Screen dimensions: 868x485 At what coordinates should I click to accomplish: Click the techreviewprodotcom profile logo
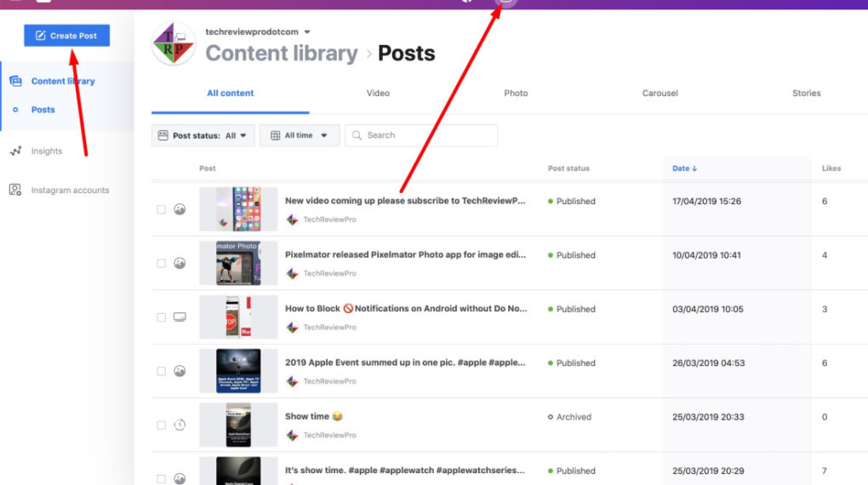coord(174,44)
